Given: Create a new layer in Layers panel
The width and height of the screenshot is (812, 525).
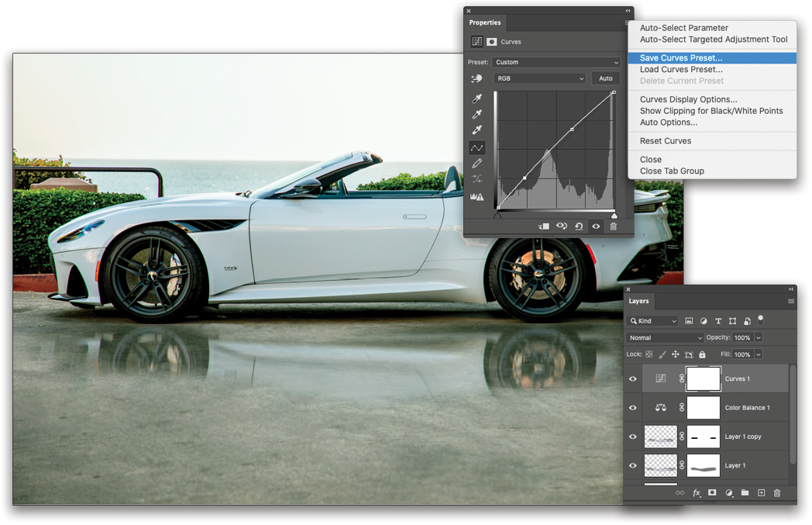Looking at the screenshot, I should (762, 492).
